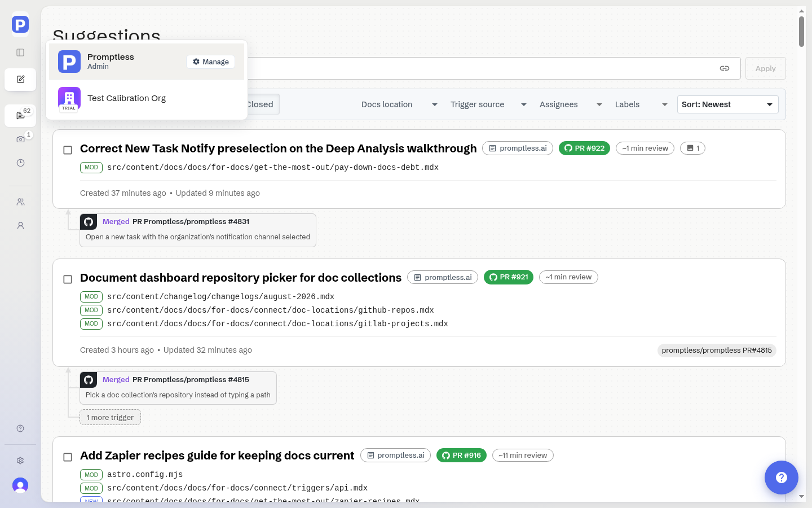Click promptless.ai tag on PR #922 card

[518, 148]
